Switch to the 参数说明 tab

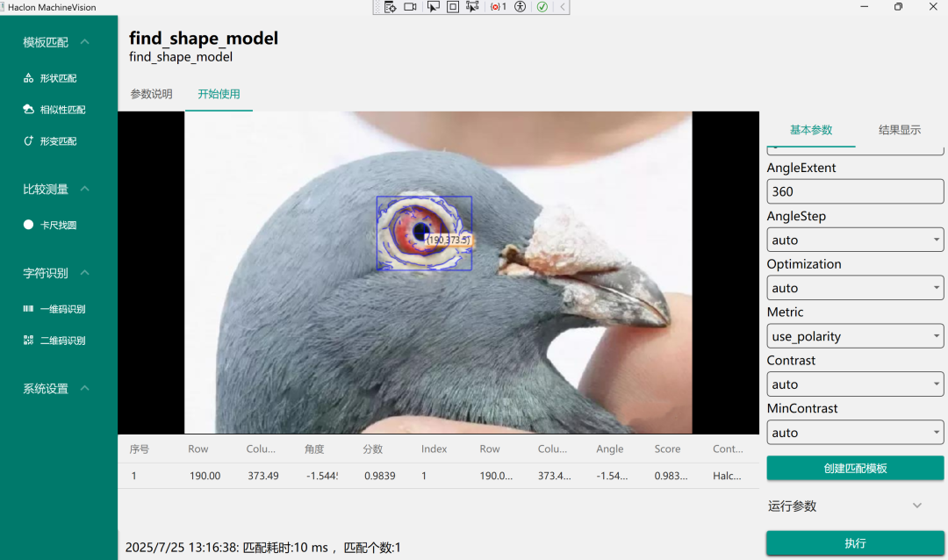click(150, 93)
